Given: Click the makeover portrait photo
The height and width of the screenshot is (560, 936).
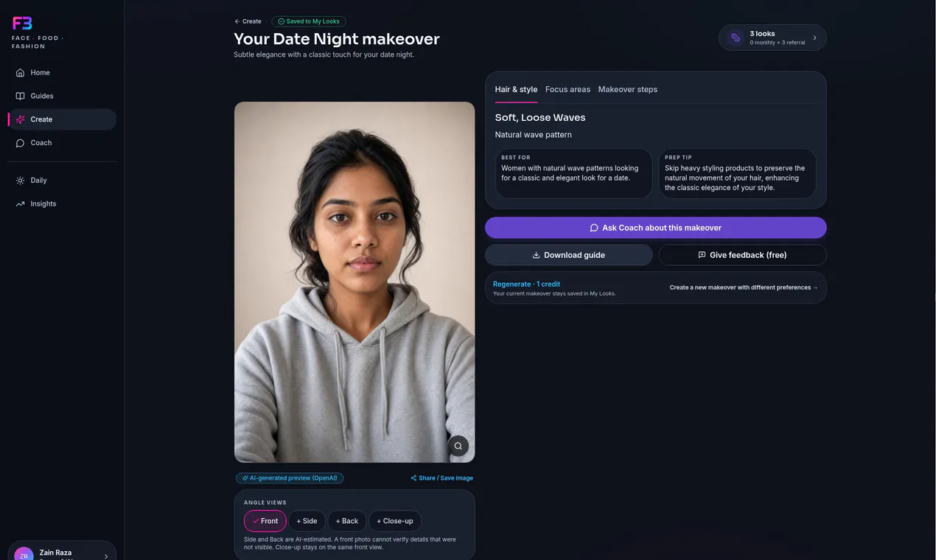Looking at the screenshot, I should pos(355,282).
